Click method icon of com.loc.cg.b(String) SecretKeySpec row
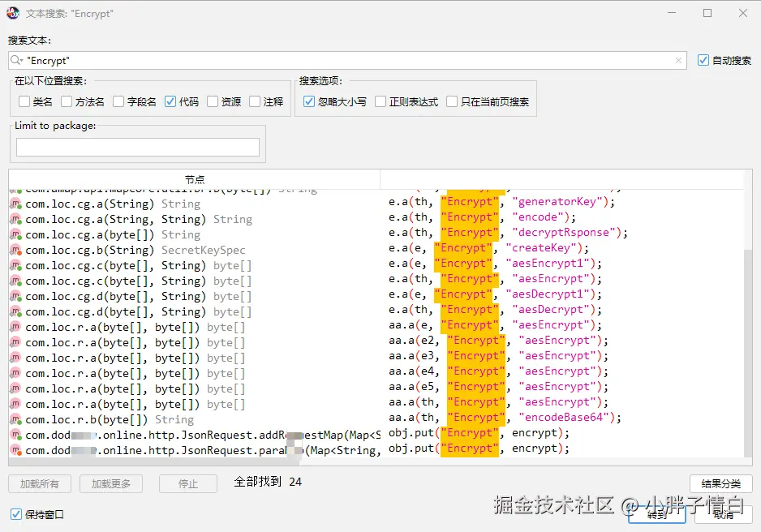This screenshot has height=532, width=761. pos(16,251)
